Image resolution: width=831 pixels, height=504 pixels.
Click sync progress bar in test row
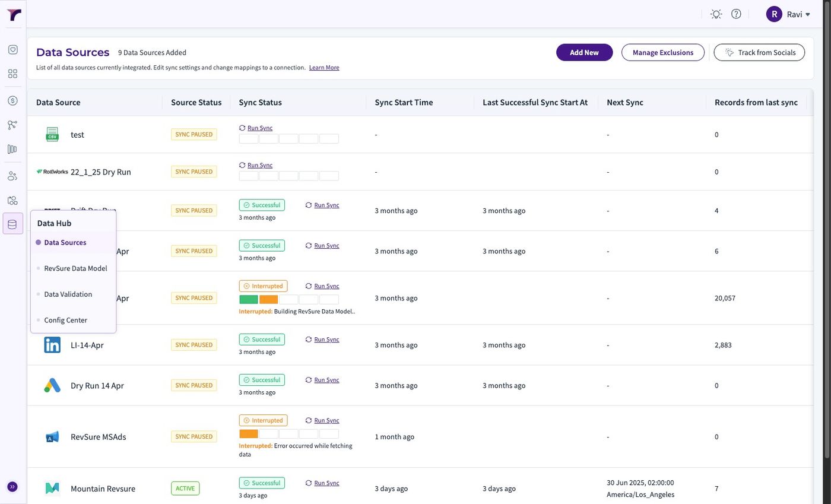pyautogui.click(x=288, y=139)
